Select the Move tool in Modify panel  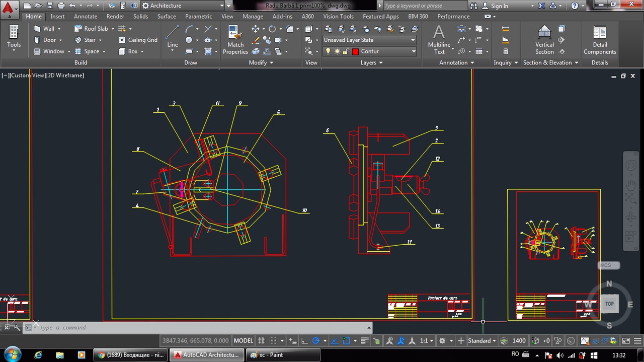click(256, 29)
